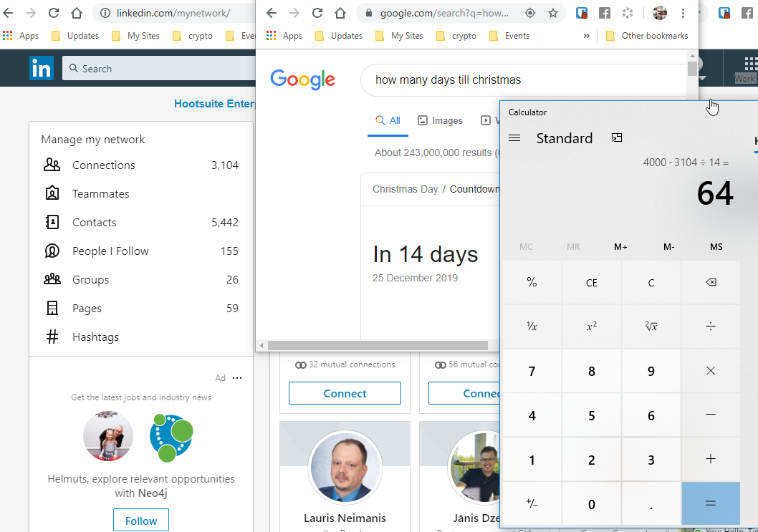
Task: Switch to the Images search tab
Action: (440, 120)
